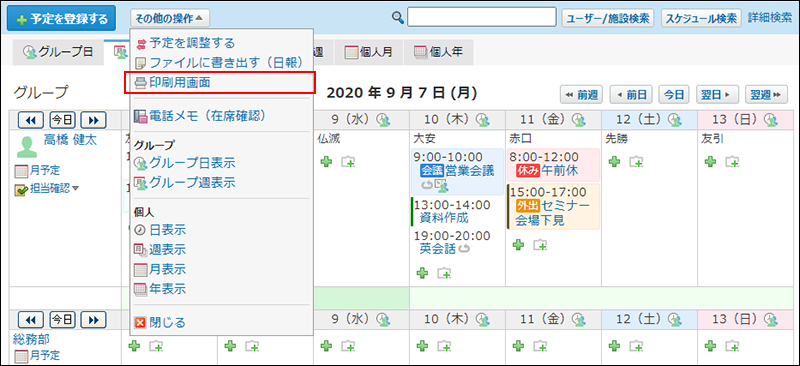Click forward arrows in 総務部 row header
Screen dimensions: 800x366
[x=93, y=320]
